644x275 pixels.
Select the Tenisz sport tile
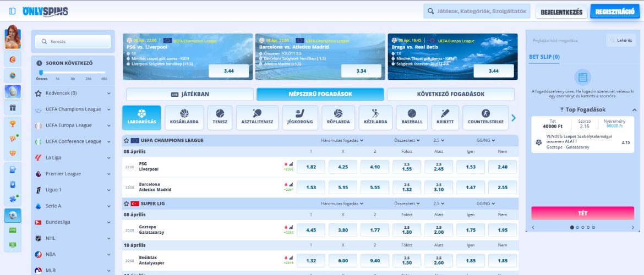coord(220,117)
